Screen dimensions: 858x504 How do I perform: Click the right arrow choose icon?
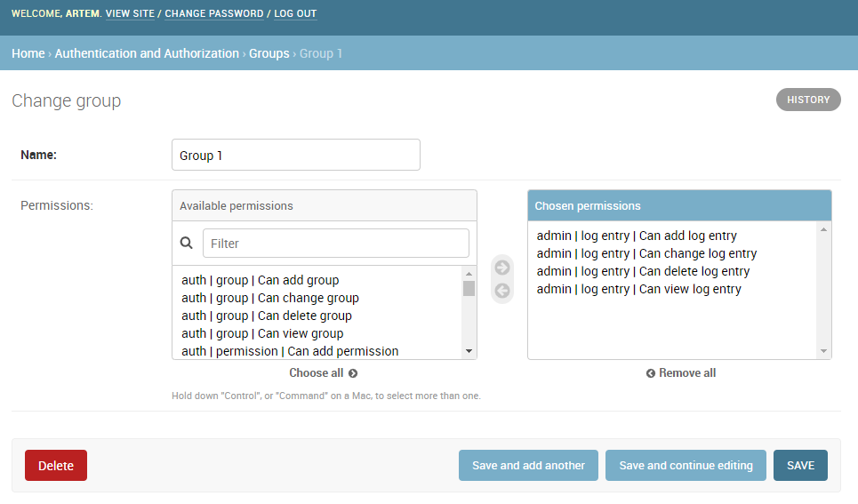coord(502,268)
